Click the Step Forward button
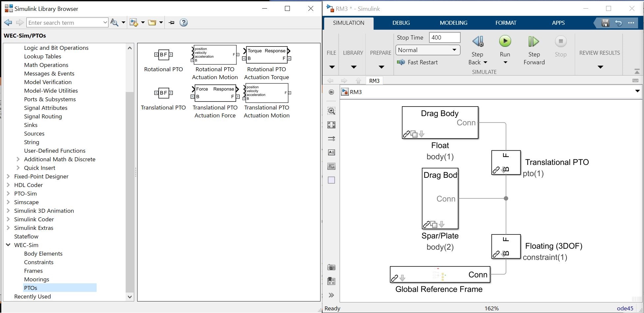This screenshot has height=313, width=644. click(x=534, y=42)
